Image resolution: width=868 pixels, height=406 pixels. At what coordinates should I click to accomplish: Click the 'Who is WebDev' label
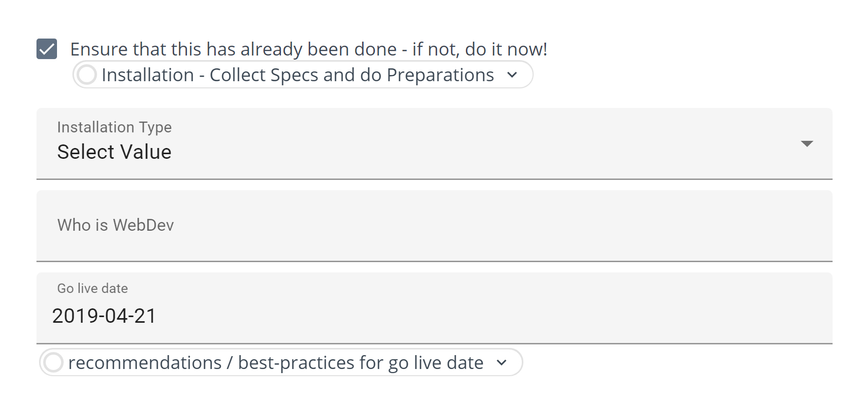[116, 225]
